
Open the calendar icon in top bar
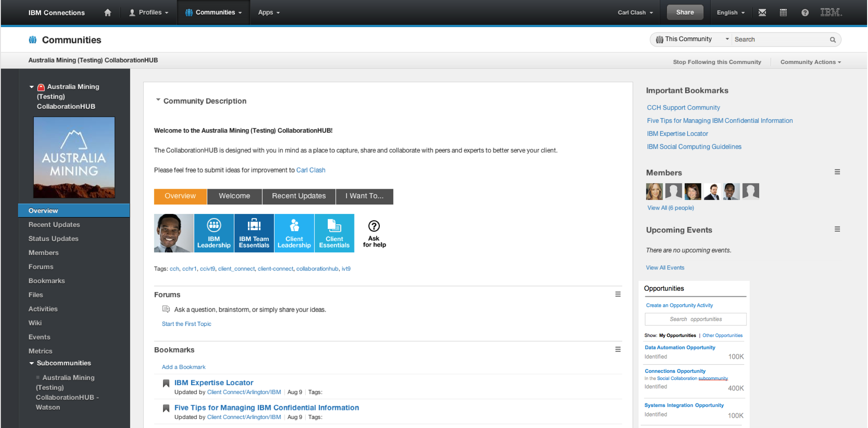click(x=784, y=13)
